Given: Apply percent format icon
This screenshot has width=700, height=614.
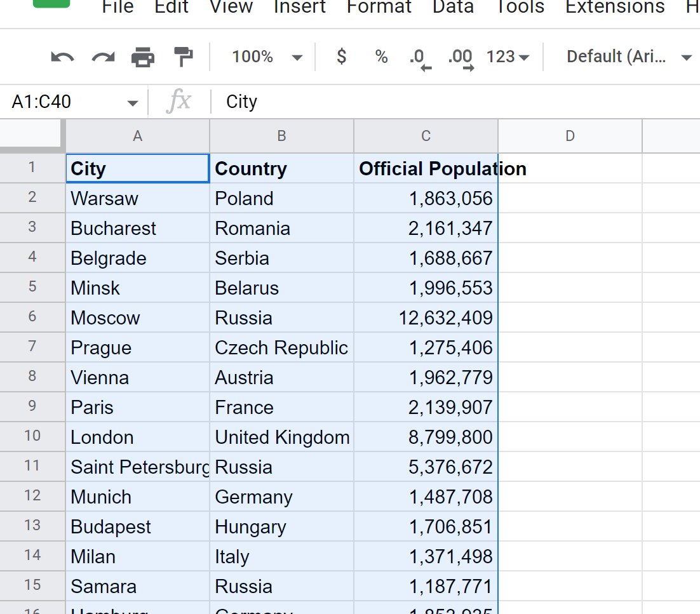Looking at the screenshot, I should click(381, 57).
